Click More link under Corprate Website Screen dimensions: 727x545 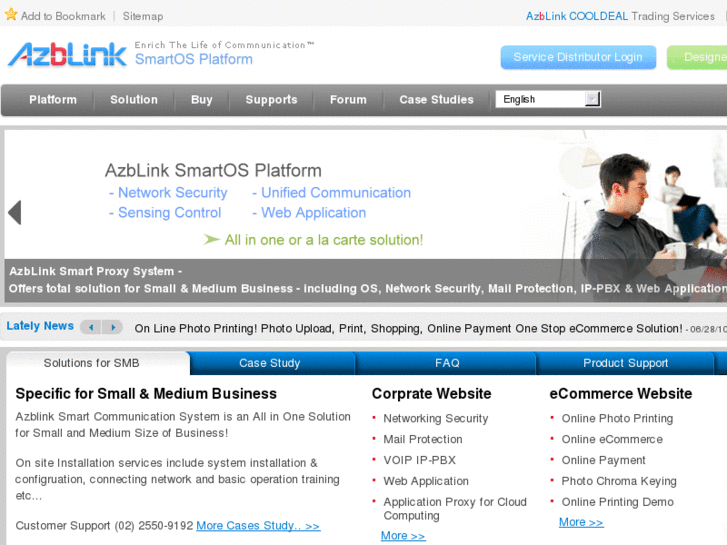coord(403,536)
